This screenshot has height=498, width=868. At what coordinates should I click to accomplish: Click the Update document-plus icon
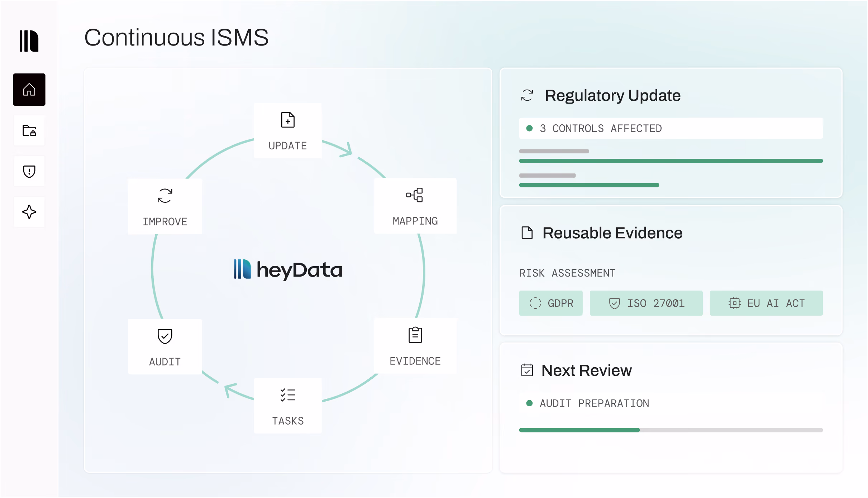click(x=288, y=120)
